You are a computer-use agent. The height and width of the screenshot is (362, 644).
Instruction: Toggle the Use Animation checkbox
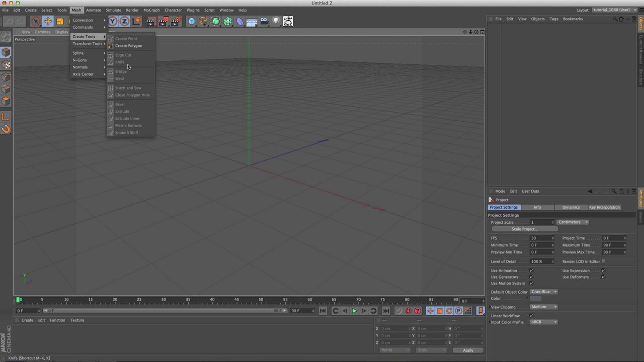531,270
